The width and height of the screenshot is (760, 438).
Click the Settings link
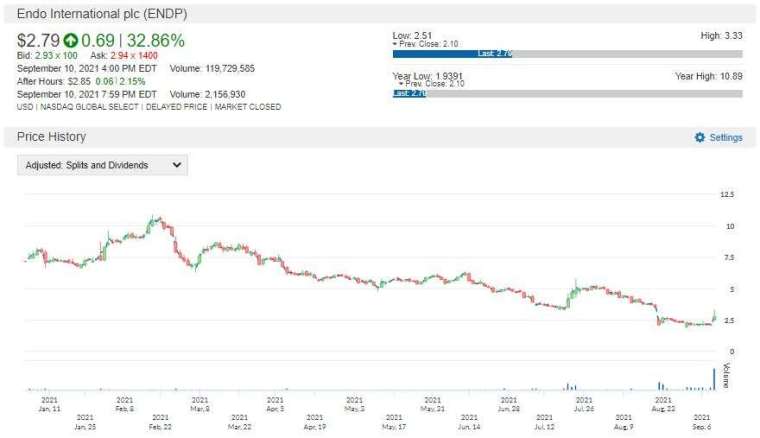(726, 138)
